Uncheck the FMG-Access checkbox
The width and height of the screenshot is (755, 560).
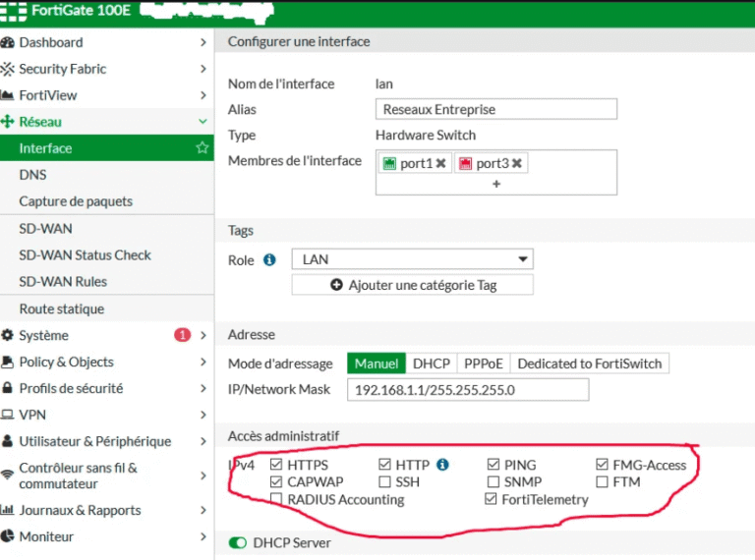pyautogui.click(x=602, y=465)
